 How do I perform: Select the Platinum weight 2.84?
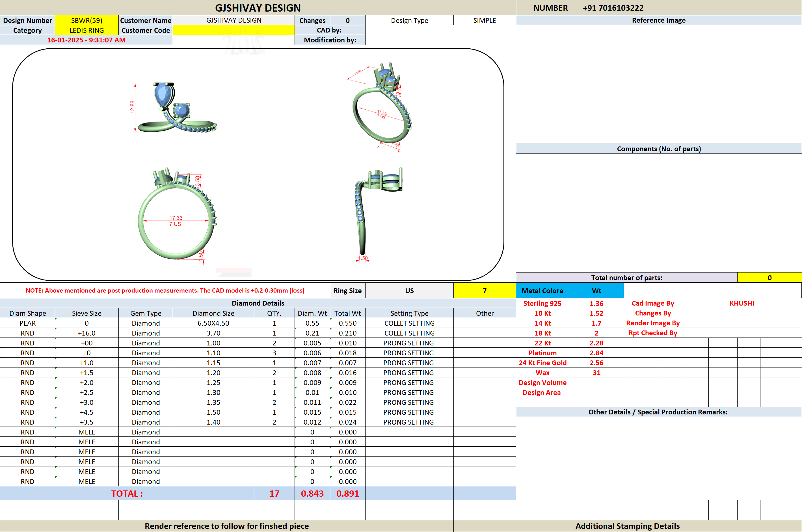pyautogui.click(x=596, y=353)
